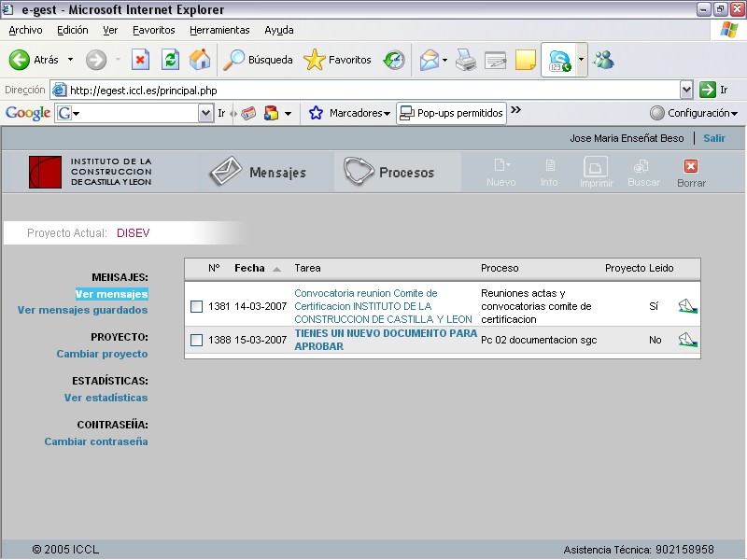Expand the address bar URL dropdown
The width and height of the screenshot is (747, 560).
pos(686,89)
